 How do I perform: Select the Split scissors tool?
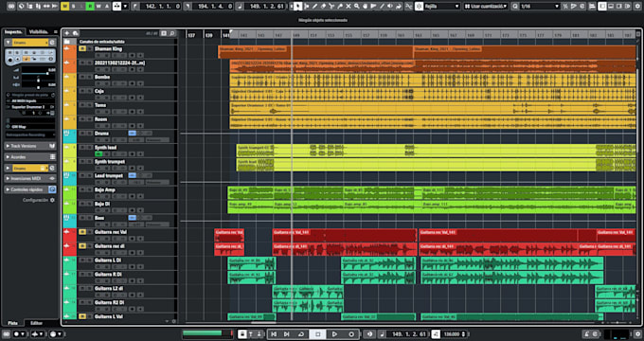(x=331, y=7)
